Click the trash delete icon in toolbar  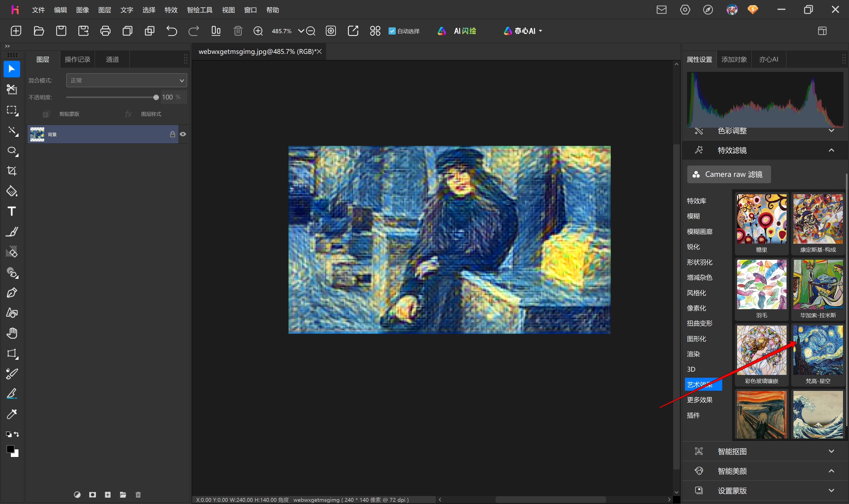[238, 31]
